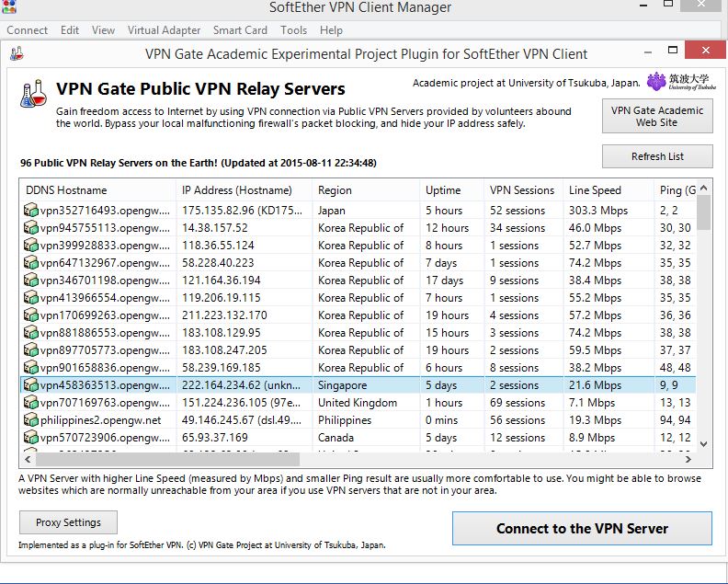Viewport: 728px width, 584px height.
Task: Select IP 65.93.37.169 cell
Action: point(245,438)
